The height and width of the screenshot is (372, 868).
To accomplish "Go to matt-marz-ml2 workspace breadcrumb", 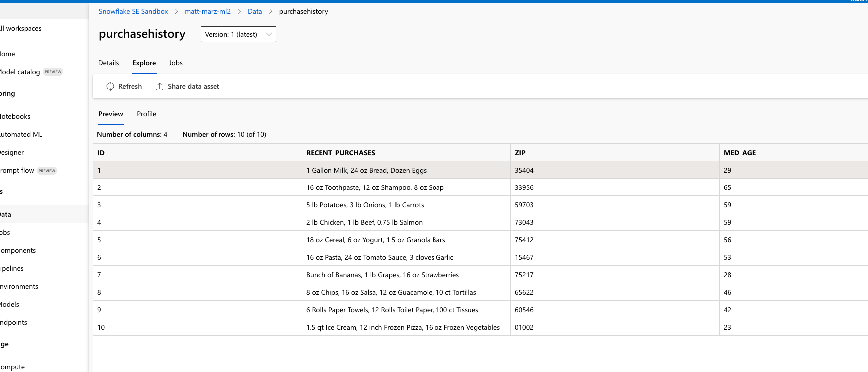I will [x=208, y=12].
